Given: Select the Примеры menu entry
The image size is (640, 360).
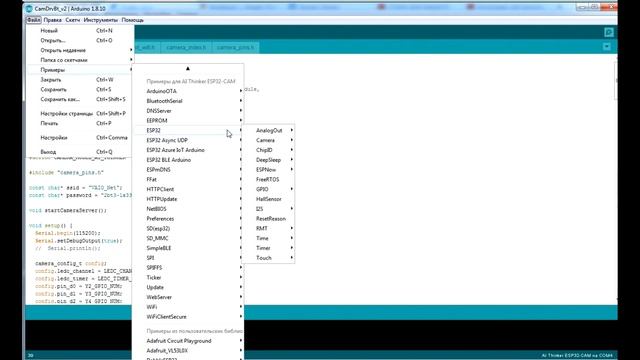Looking at the screenshot, I should [80, 70].
